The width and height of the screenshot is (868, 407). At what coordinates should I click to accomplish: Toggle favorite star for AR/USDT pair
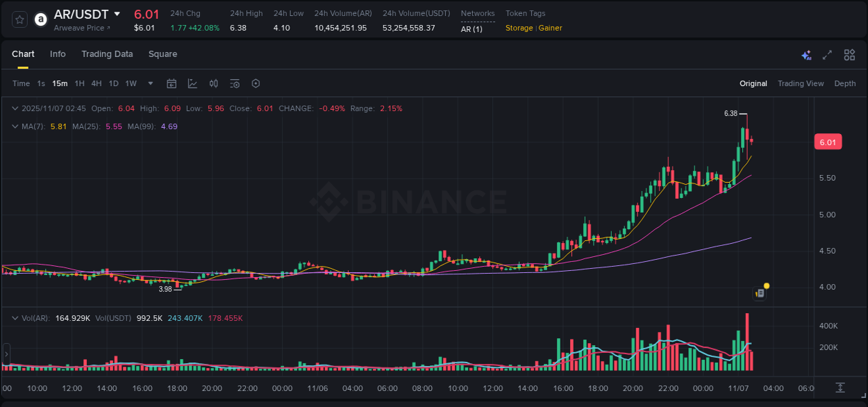click(x=19, y=19)
